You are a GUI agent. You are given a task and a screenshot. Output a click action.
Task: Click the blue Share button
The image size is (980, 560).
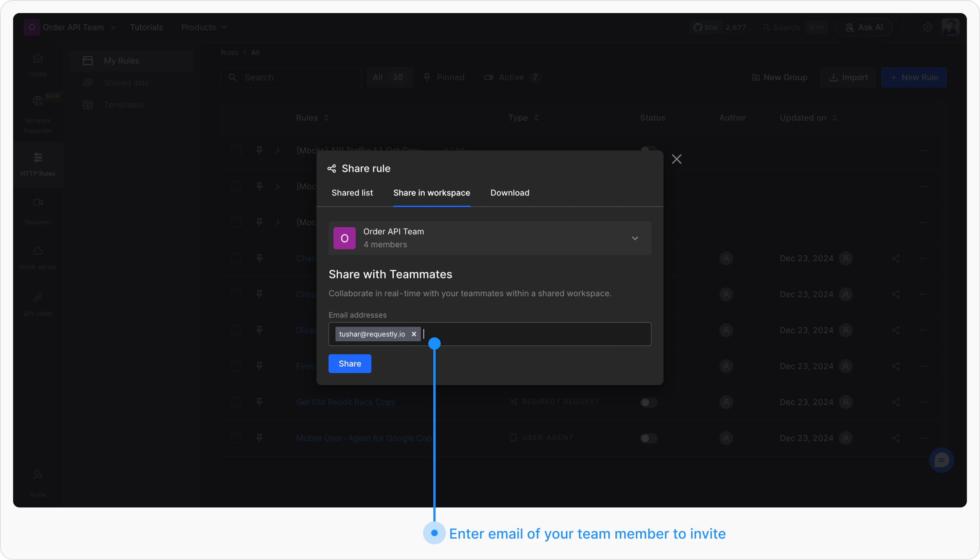[350, 364]
